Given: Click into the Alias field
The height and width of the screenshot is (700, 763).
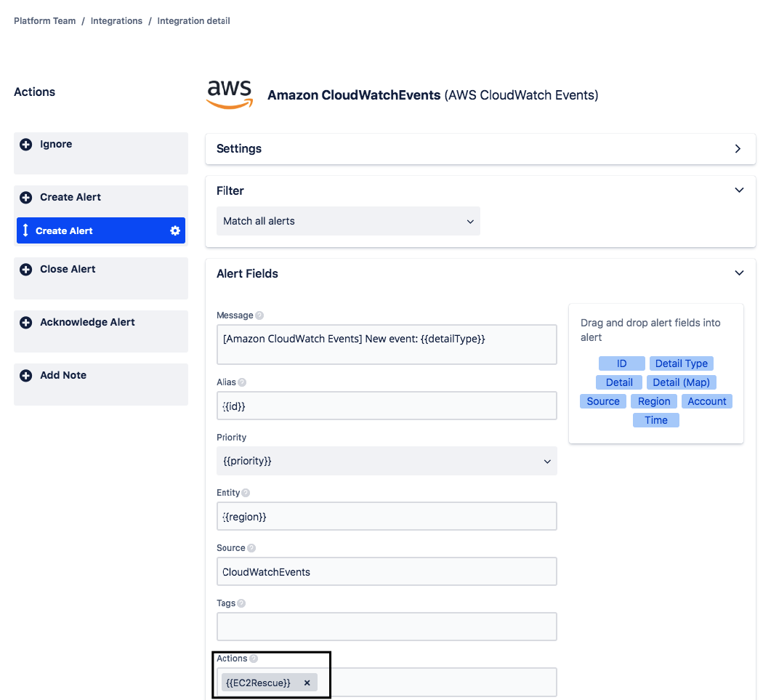Looking at the screenshot, I should (387, 406).
